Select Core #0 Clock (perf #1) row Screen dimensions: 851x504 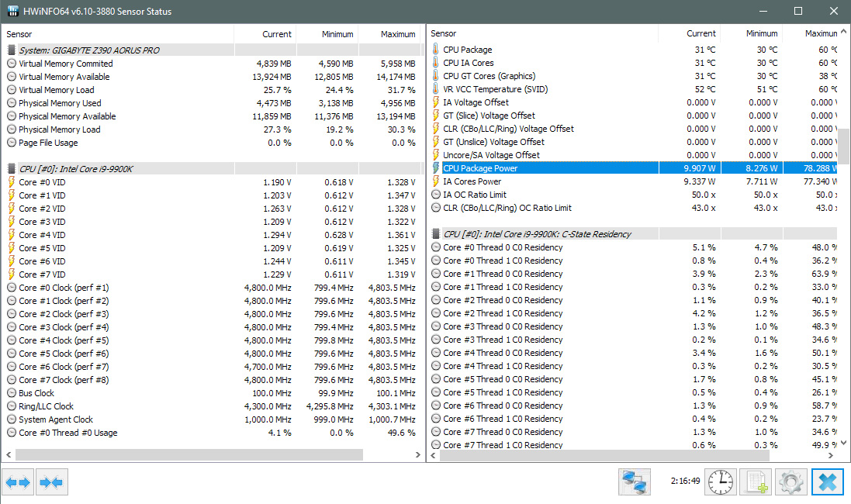(x=212, y=288)
